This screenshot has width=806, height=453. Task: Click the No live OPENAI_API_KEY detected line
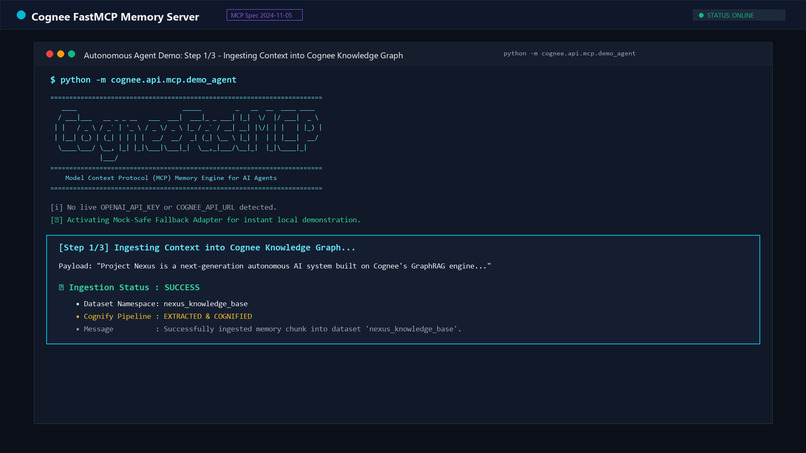pos(163,207)
